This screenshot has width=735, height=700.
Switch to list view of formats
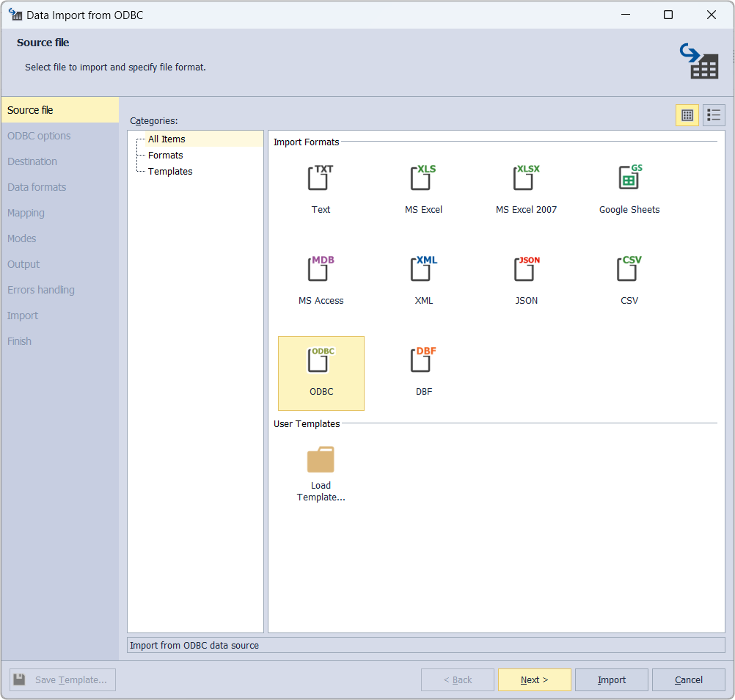click(713, 115)
